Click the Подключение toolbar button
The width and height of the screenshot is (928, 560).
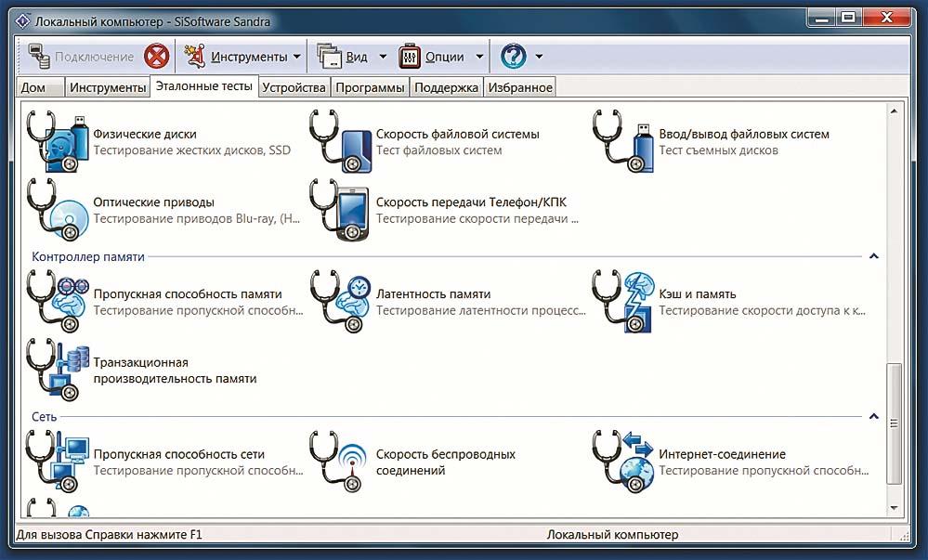[x=80, y=57]
